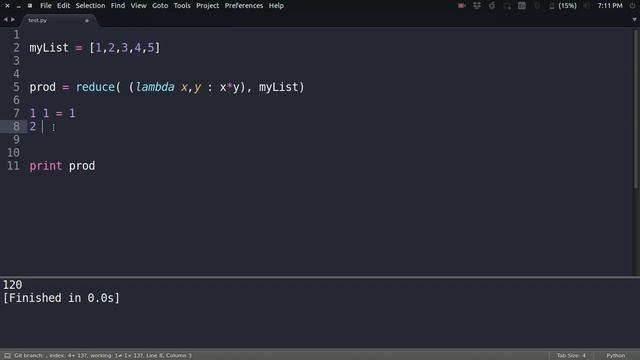Close the Sublime Text window

point(7,6)
